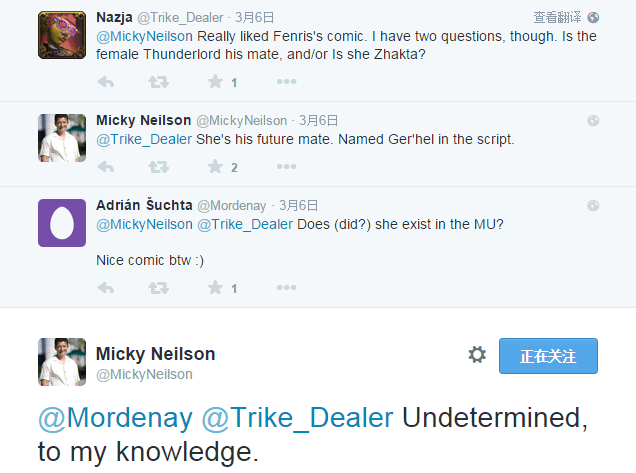
Task: Open more options on Nazja's tweet
Action: 286,82
